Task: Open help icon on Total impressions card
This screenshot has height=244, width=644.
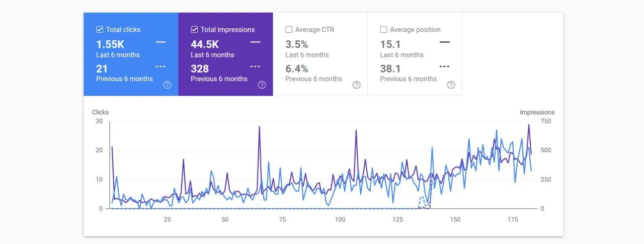Action: tap(262, 85)
